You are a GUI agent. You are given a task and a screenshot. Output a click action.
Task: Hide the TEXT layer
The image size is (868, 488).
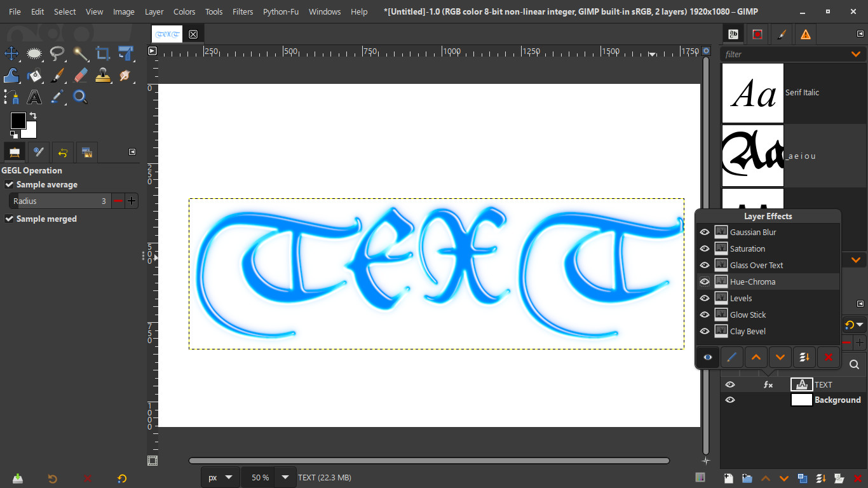coord(730,384)
